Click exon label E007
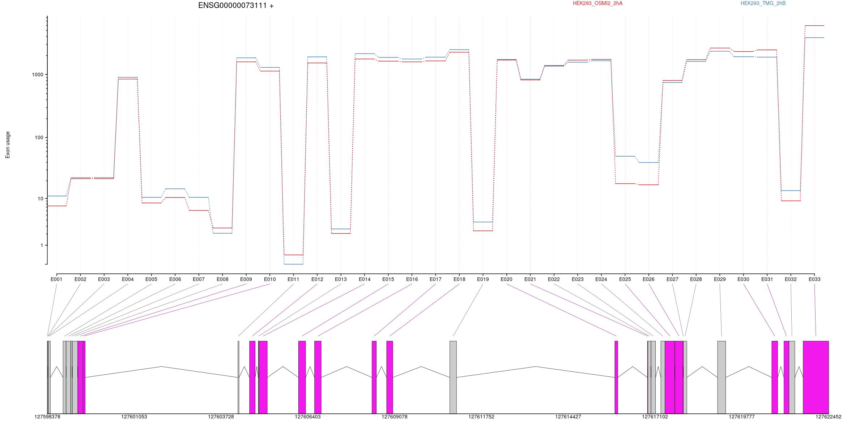Viewport: 868px width, 434px height. 199,279
